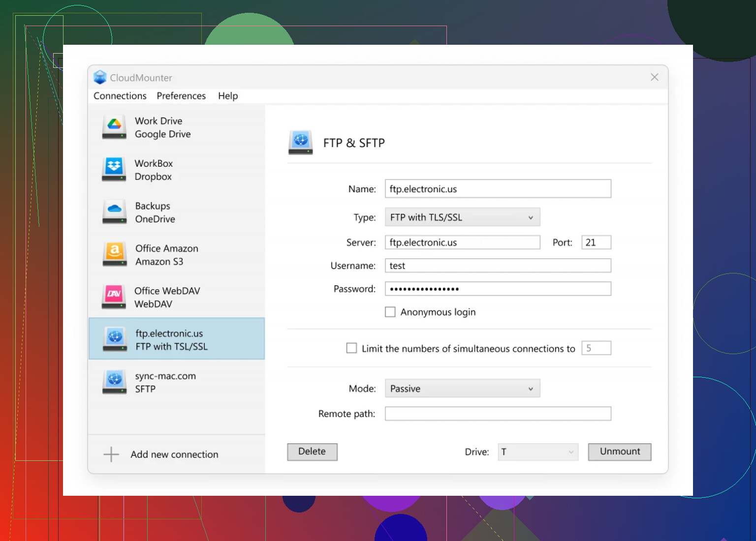This screenshot has width=756, height=541.
Task: Open the Drive letter dropdown
Action: tap(537, 452)
